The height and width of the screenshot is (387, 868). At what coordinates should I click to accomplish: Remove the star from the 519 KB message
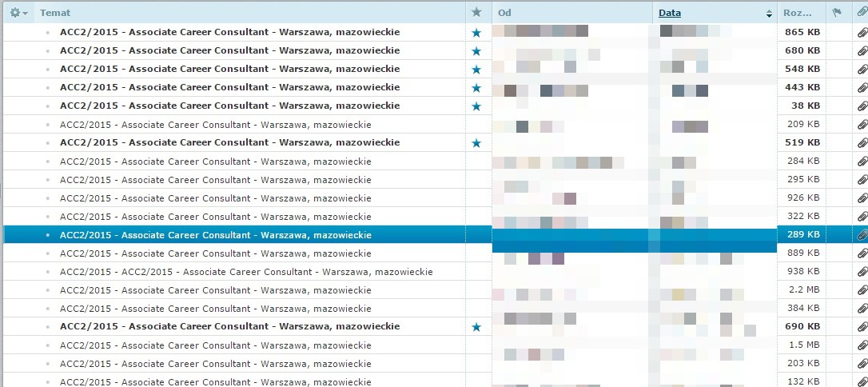(476, 143)
